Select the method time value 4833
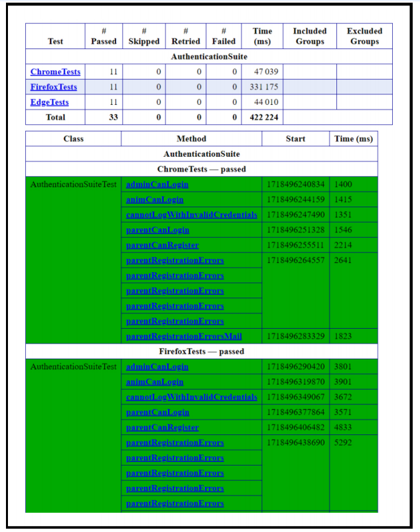Image resolution: width=420 pixels, height=532 pixels. coord(343,428)
